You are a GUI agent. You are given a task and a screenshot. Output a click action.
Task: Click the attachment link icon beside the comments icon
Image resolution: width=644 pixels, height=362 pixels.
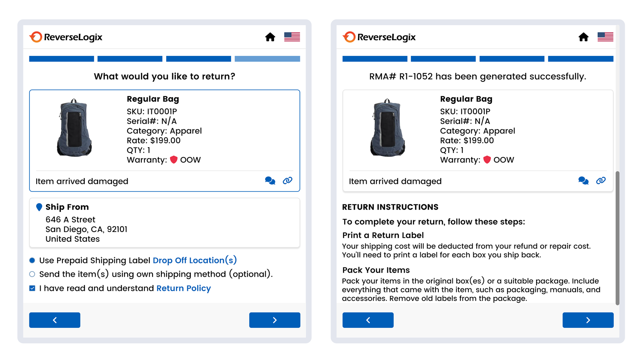coord(287,181)
